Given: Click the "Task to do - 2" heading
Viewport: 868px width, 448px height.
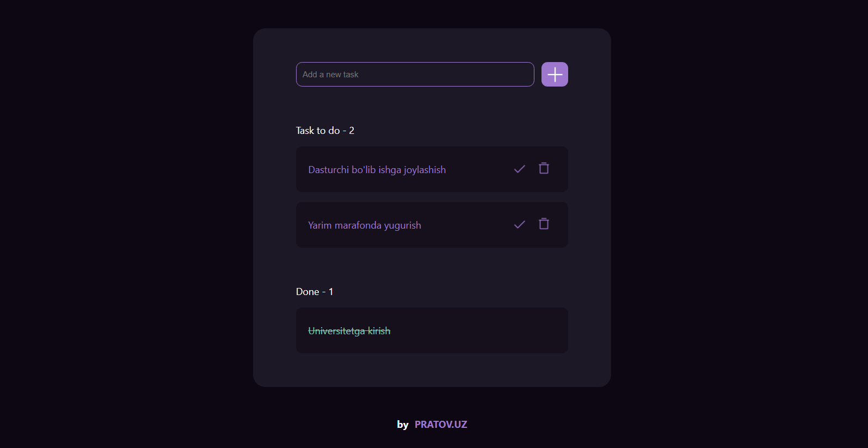Looking at the screenshot, I should click(324, 131).
